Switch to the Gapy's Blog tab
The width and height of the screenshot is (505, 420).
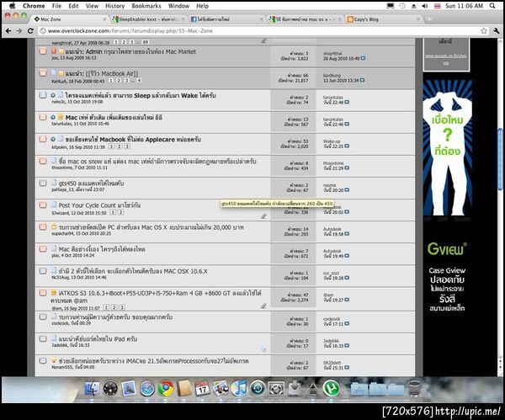click(383, 19)
